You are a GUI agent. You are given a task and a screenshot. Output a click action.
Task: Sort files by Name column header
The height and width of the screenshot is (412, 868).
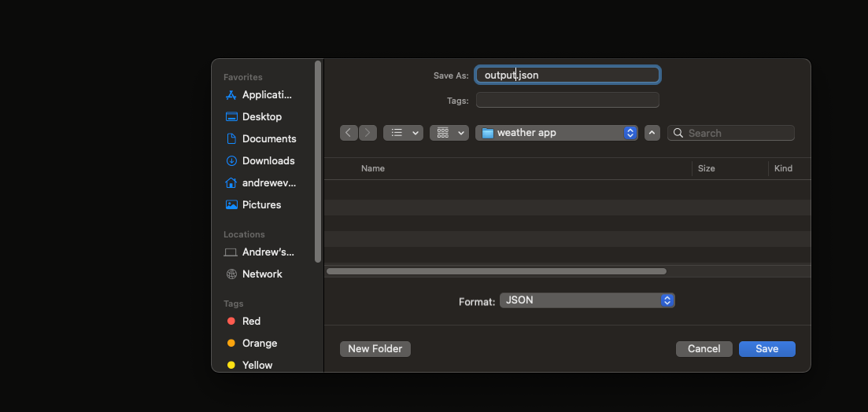pyautogui.click(x=373, y=168)
